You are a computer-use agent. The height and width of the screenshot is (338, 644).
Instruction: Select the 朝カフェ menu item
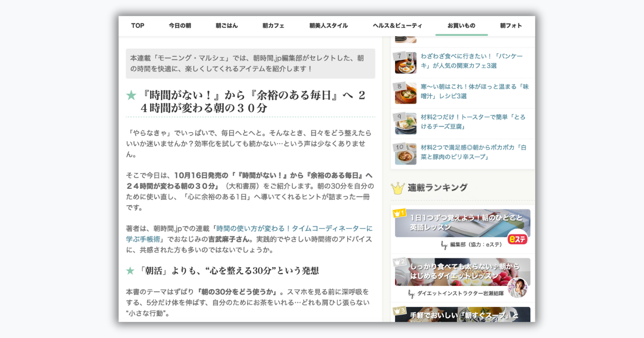(273, 26)
